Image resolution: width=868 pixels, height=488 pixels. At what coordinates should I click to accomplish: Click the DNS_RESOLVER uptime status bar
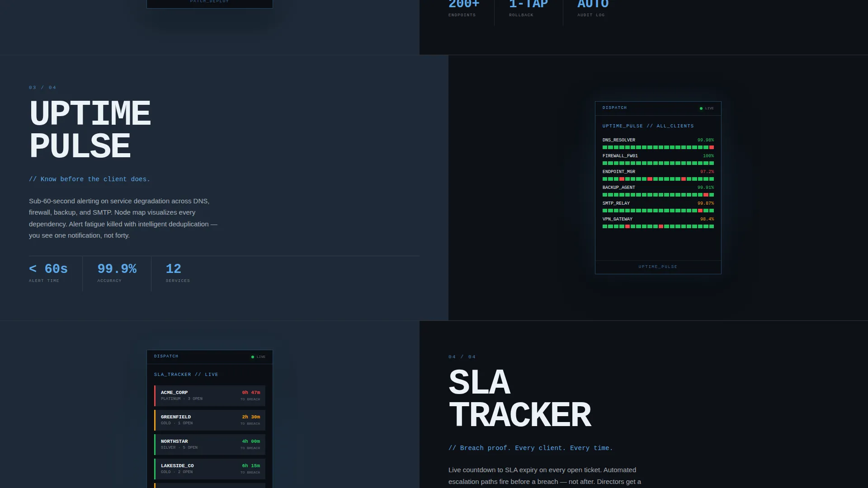click(x=658, y=148)
